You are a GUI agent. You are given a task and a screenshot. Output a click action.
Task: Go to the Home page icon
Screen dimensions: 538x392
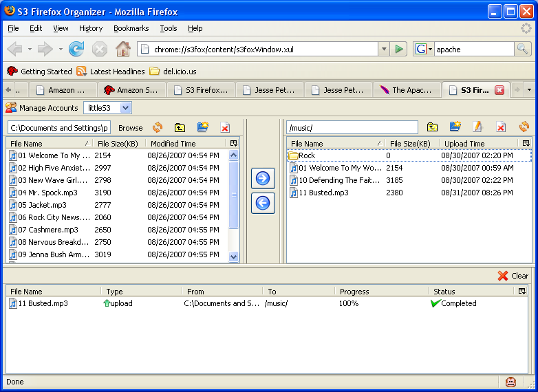pos(123,49)
